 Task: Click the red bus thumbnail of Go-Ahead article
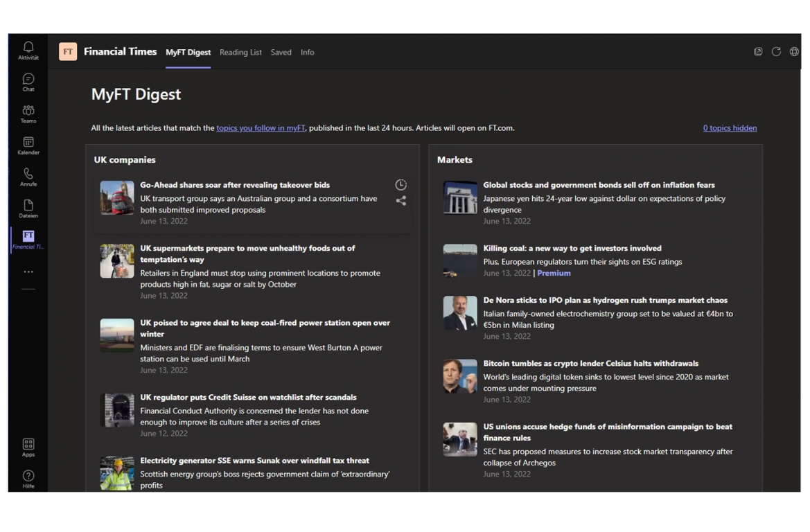pyautogui.click(x=116, y=197)
